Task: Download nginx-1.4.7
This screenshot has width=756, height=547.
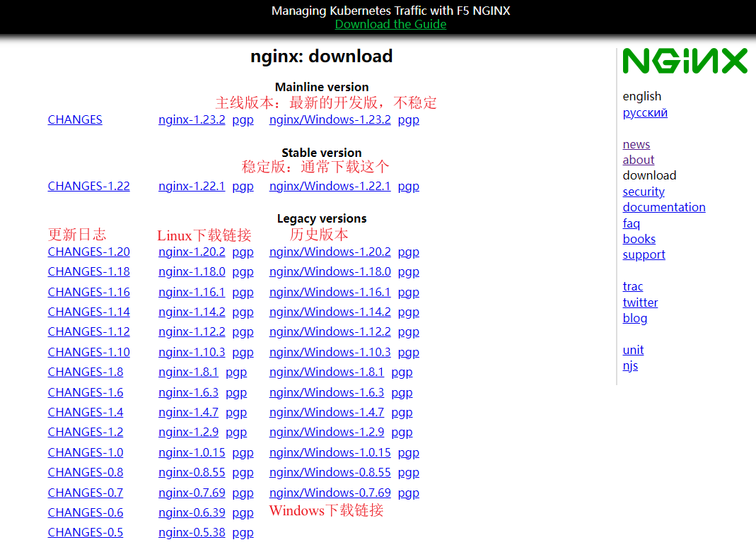Action: [x=189, y=412]
